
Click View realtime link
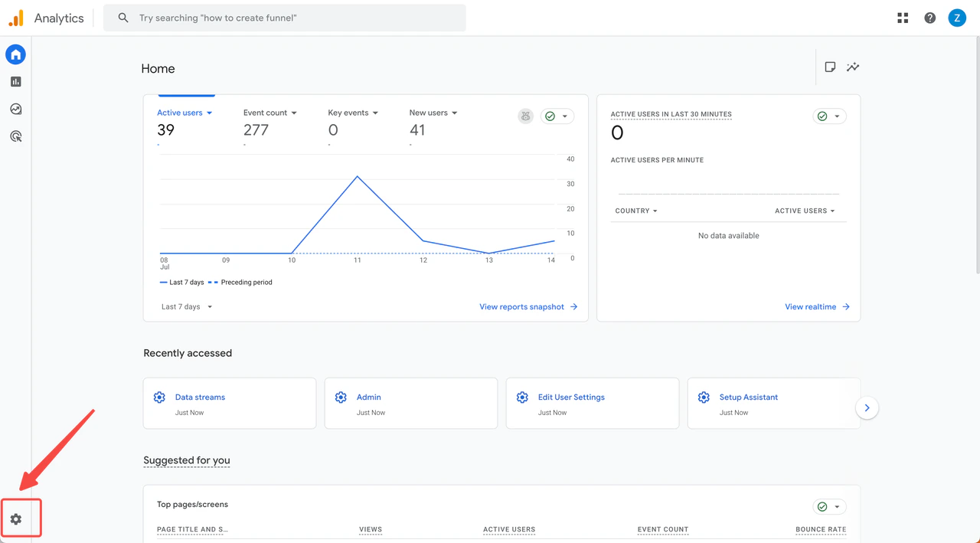tap(816, 307)
